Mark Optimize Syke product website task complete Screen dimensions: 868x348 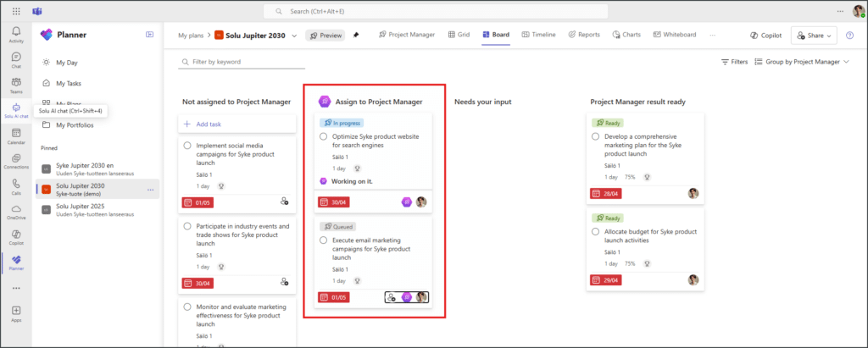(323, 136)
